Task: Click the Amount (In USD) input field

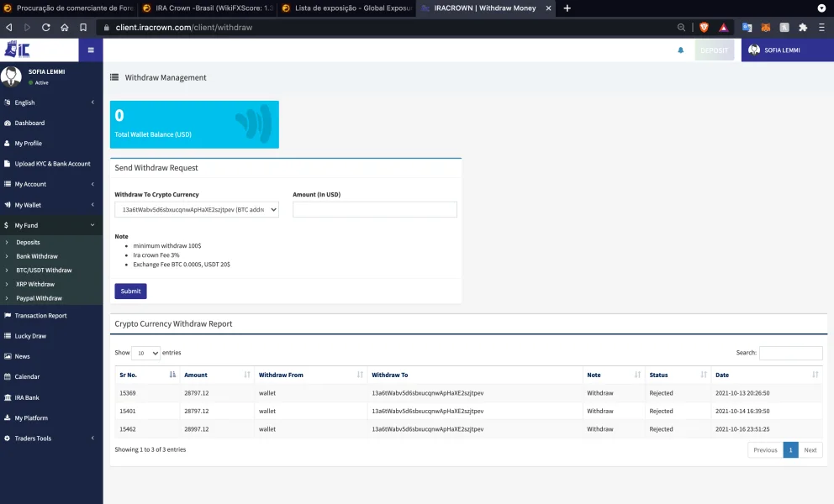Action: pyautogui.click(x=374, y=209)
